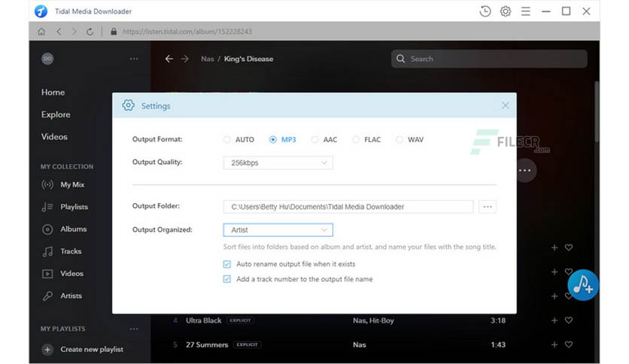This screenshot has width=629, height=364.
Task: Reload the page with refresh icon
Action: (90, 32)
